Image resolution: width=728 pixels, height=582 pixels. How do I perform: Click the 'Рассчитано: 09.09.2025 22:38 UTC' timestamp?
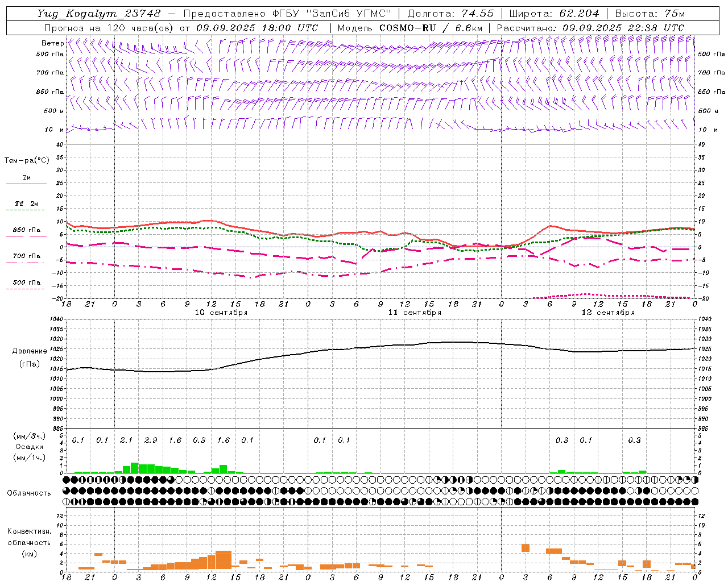pyautogui.click(x=590, y=28)
